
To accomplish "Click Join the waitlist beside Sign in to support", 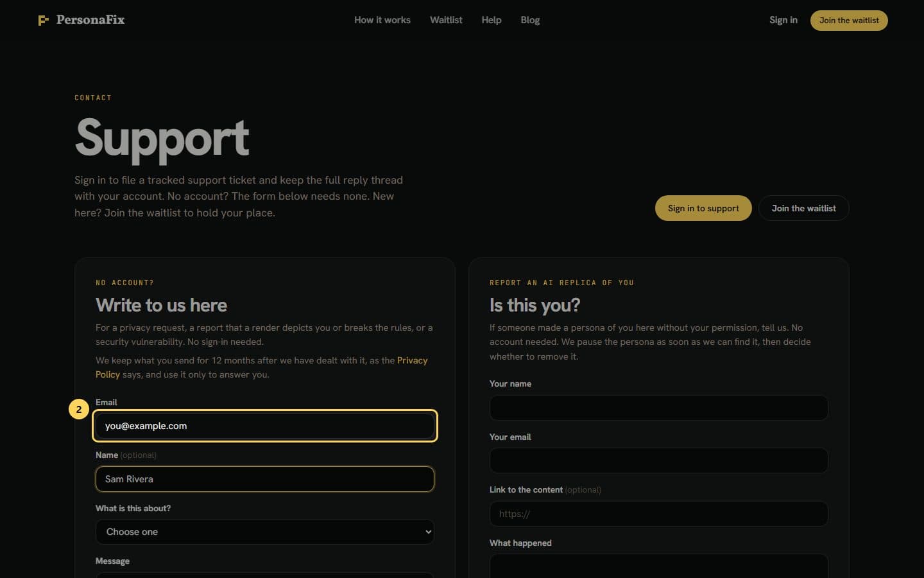I will 803,208.
